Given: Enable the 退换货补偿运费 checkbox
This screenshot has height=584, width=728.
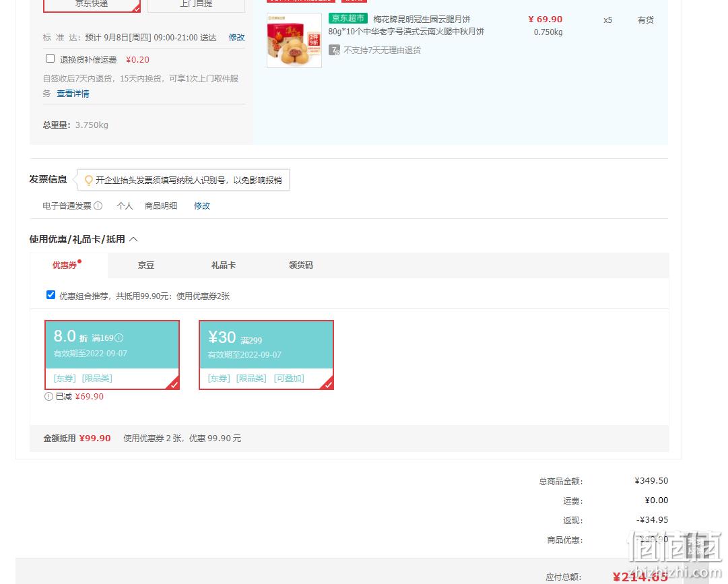Looking at the screenshot, I should tap(50, 59).
